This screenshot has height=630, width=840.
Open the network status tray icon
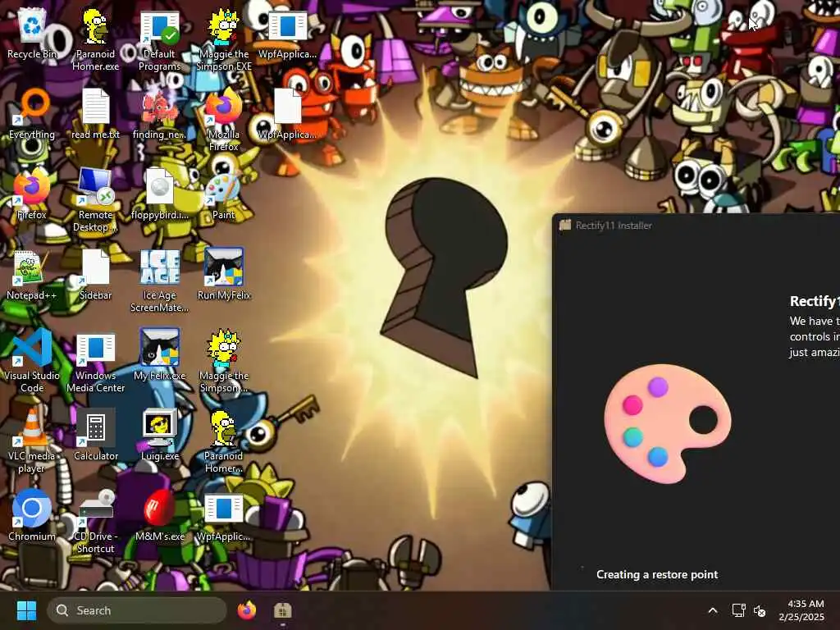(739, 610)
